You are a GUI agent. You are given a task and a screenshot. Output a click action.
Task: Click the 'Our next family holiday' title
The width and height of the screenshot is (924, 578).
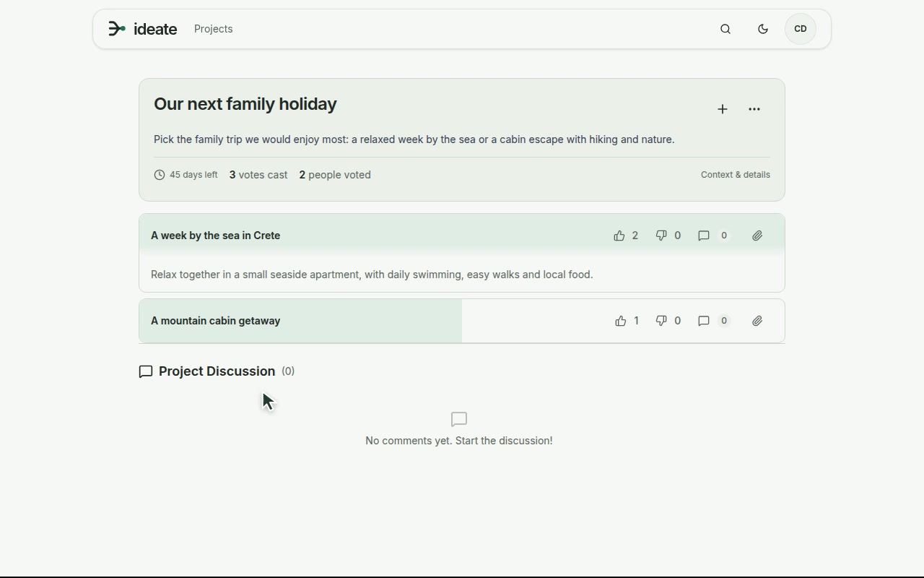click(245, 104)
